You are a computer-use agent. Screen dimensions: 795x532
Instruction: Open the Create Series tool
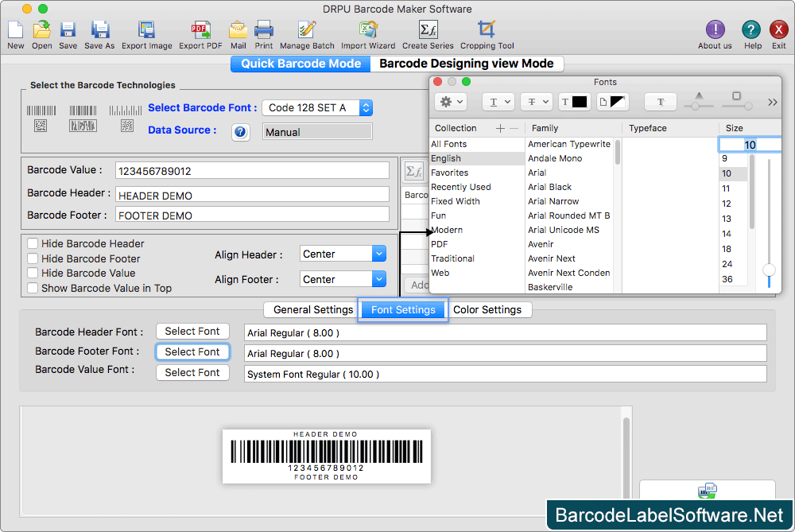429,32
